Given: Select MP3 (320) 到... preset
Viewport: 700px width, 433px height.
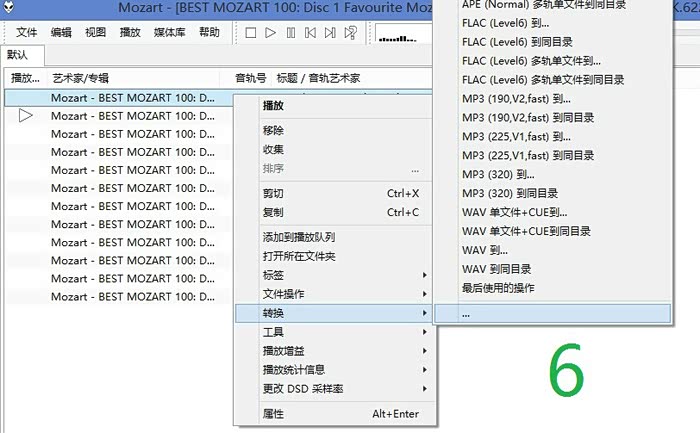Looking at the screenshot, I should [x=553, y=175].
